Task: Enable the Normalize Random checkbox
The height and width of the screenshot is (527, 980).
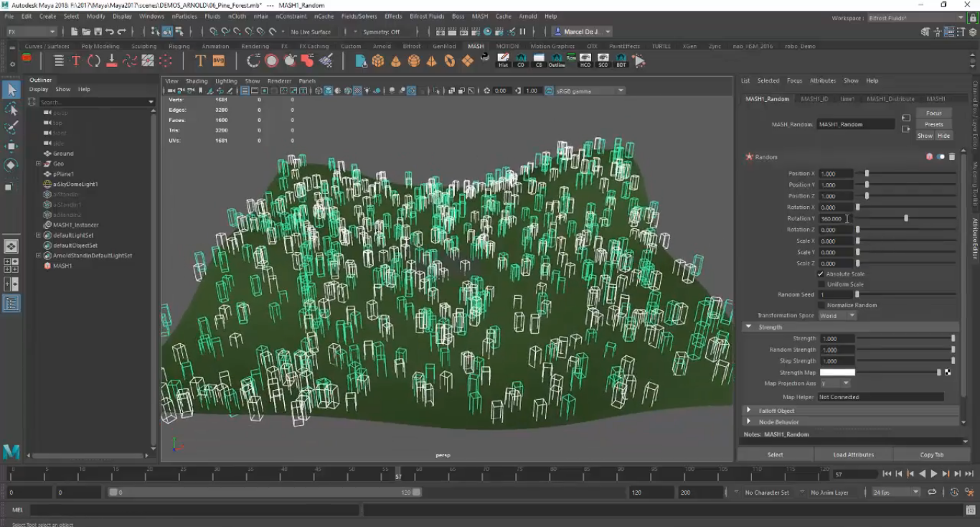Action: (821, 305)
